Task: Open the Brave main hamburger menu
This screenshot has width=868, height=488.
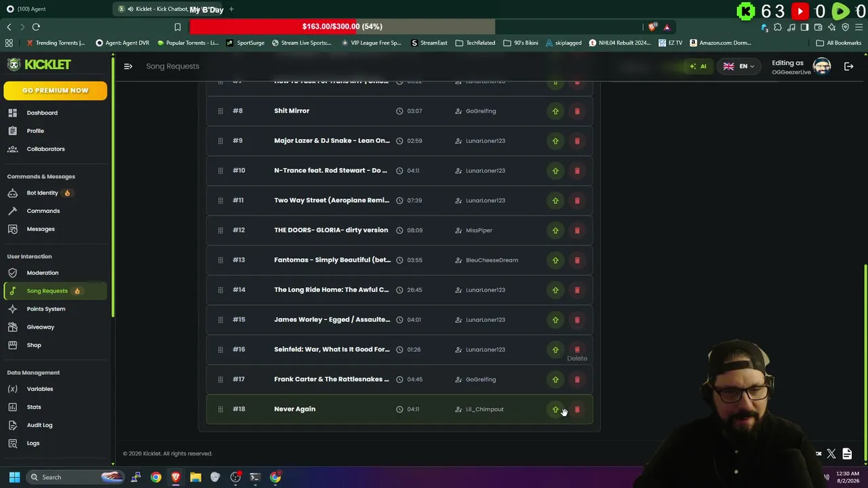Action: 859,27
